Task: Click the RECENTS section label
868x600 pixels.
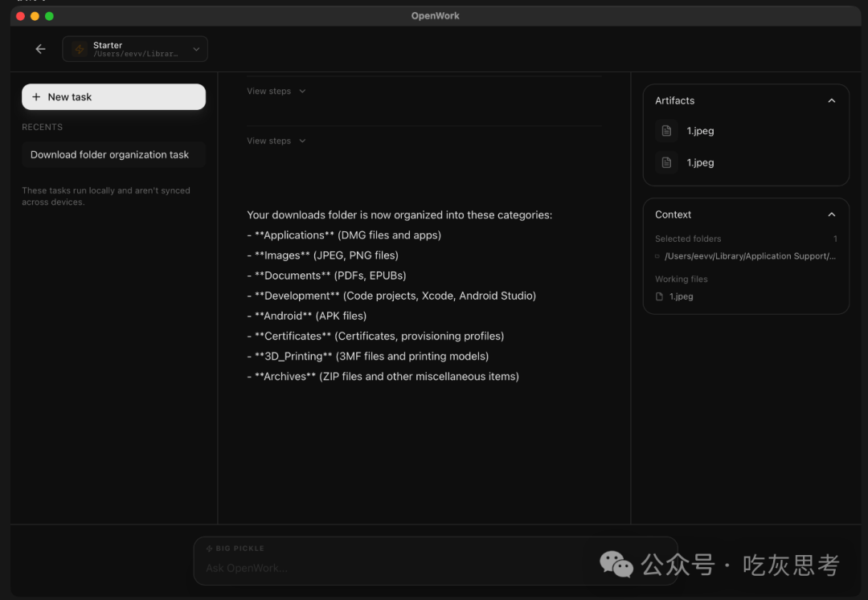Action: 42,127
